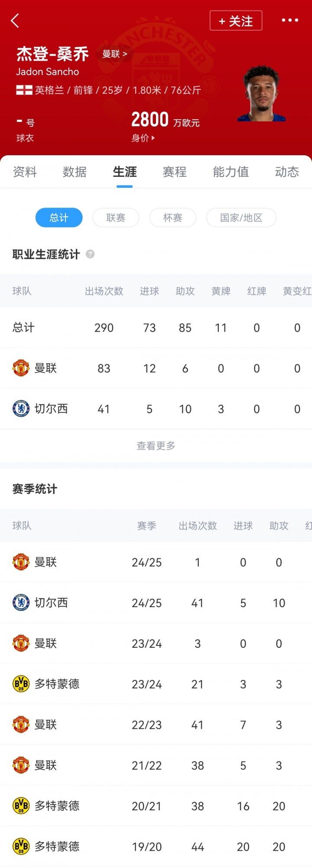The height and width of the screenshot is (868, 312).
Task: Tap Dortmund badge in the 19/20 season row
Action: [21, 846]
